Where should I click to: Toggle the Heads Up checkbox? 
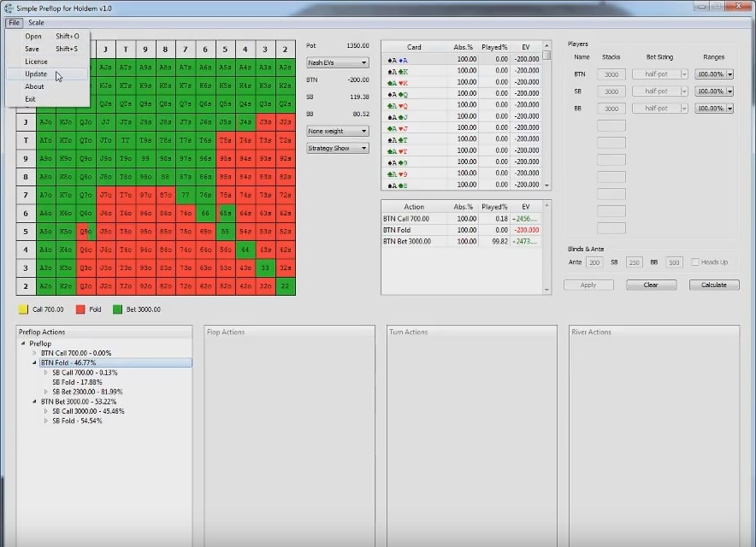pos(694,262)
